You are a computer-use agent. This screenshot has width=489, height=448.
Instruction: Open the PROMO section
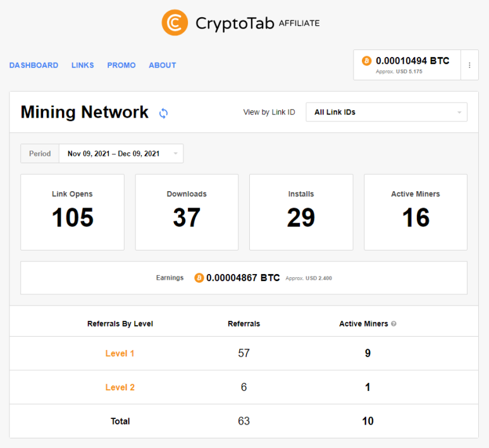click(121, 65)
